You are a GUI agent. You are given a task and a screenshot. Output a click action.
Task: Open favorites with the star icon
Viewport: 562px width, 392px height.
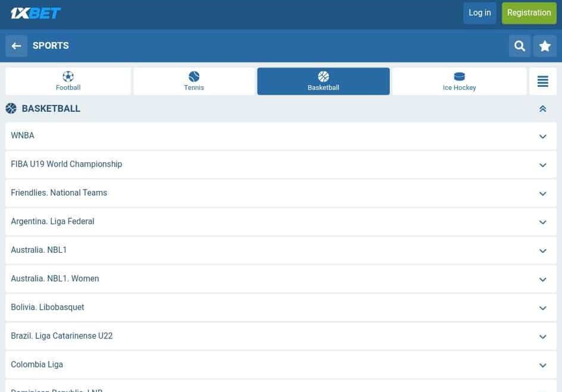(x=545, y=46)
